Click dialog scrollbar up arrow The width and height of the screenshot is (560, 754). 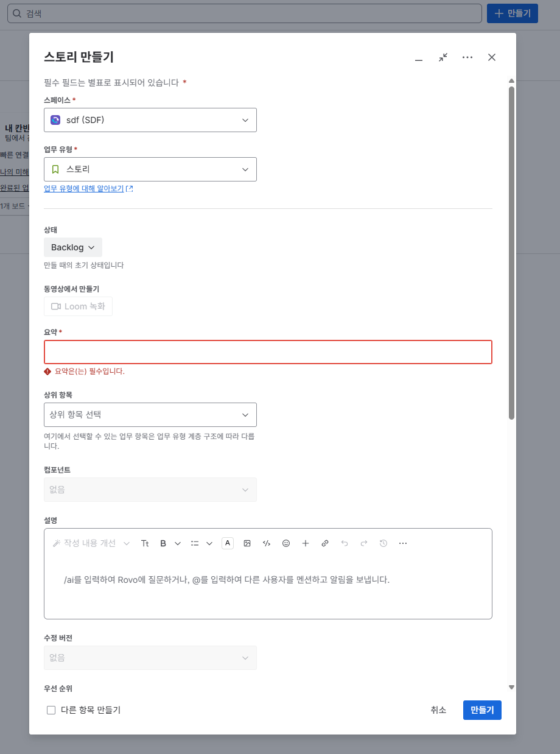[x=511, y=80]
